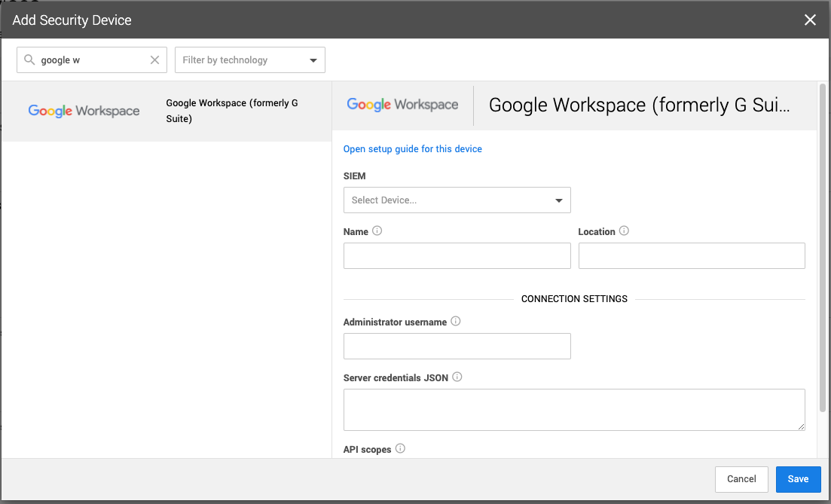
Task: Close the Add Security Device dialog
Action: (x=810, y=20)
